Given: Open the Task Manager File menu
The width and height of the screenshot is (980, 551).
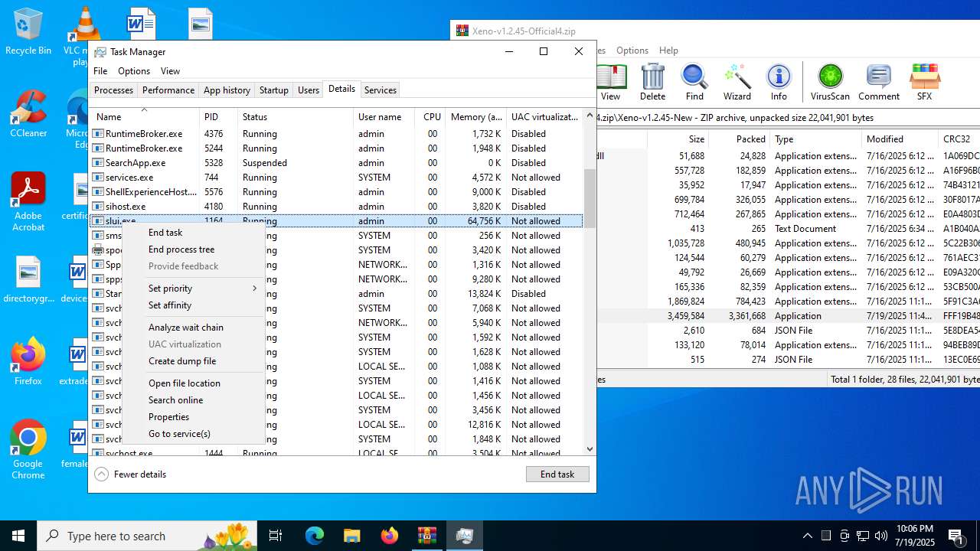Looking at the screenshot, I should pos(100,71).
